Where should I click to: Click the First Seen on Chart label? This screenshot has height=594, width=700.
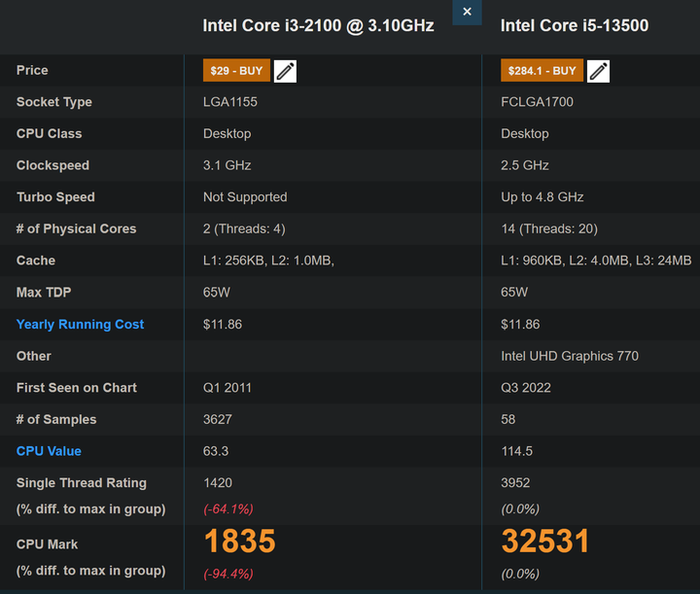point(77,388)
